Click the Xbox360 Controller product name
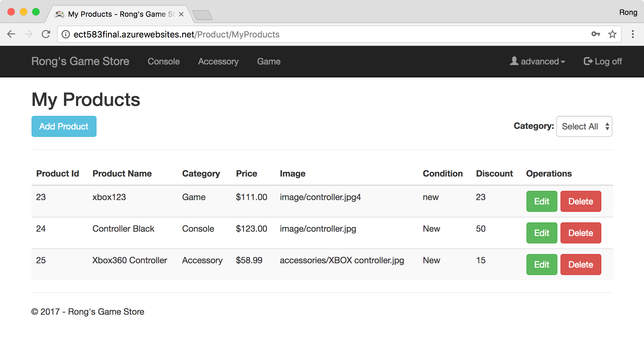Viewport: 644px width, 363px height. click(130, 260)
